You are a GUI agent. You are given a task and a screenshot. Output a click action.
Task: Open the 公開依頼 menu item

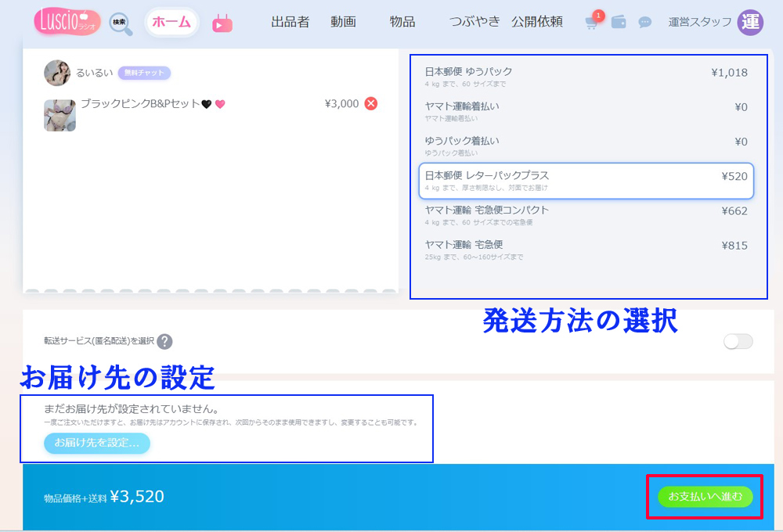coord(537,22)
